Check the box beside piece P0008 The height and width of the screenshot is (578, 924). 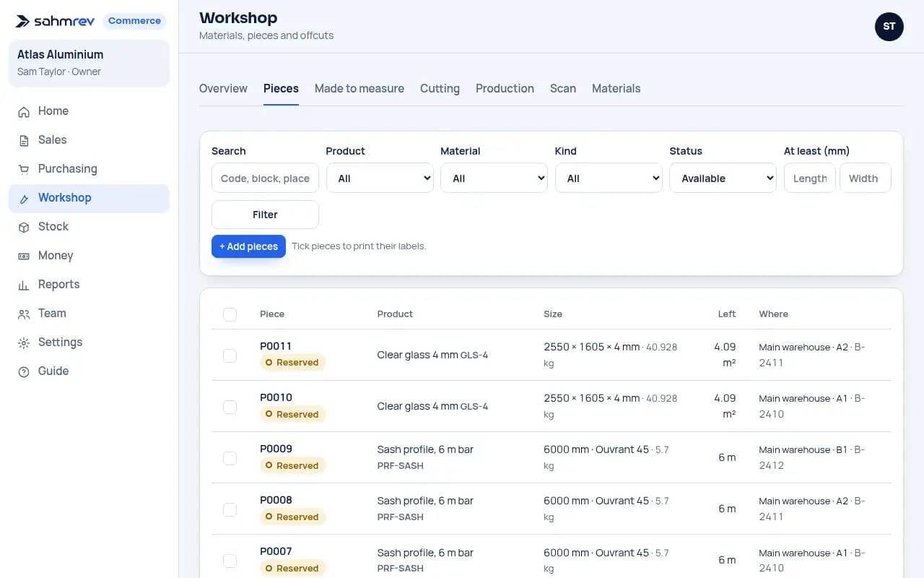pyautogui.click(x=230, y=509)
